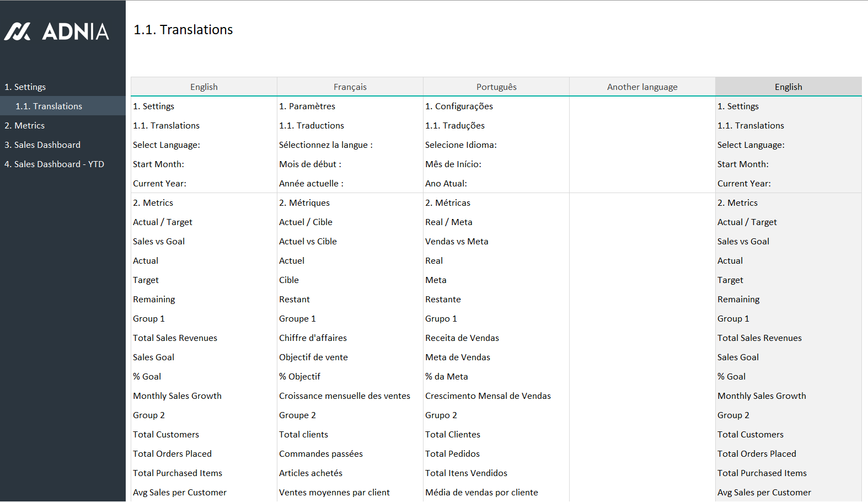Select the French cell 'Chiffre d'affaires'
Image resolution: width=868 pixels, height=502 pixels.
click(x=313, y=338)
